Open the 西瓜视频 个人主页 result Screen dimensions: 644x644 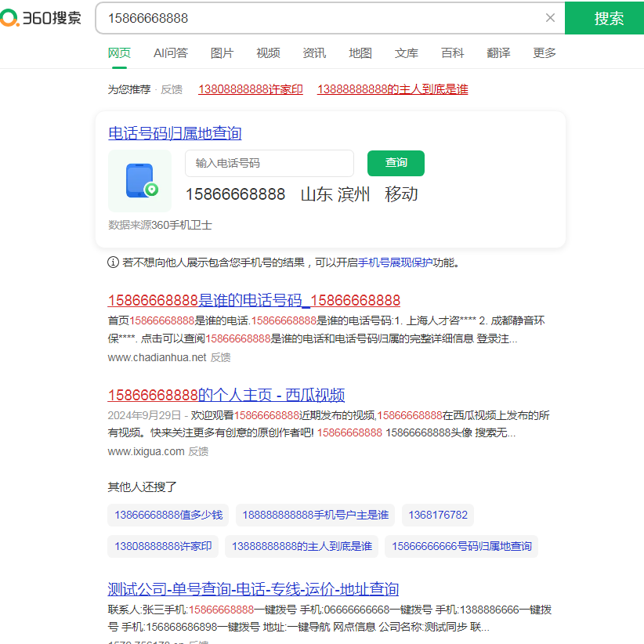point(226,395)
